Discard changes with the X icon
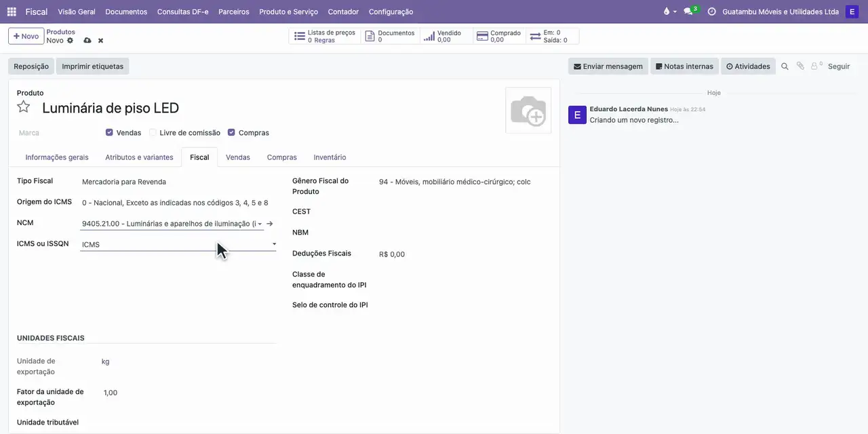868x434 pixels. (x=100, y=41)
